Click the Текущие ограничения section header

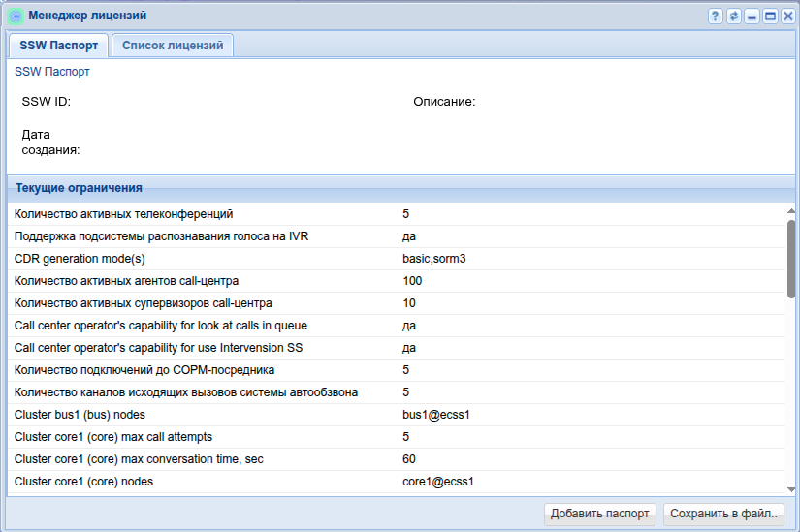(80, 188)
